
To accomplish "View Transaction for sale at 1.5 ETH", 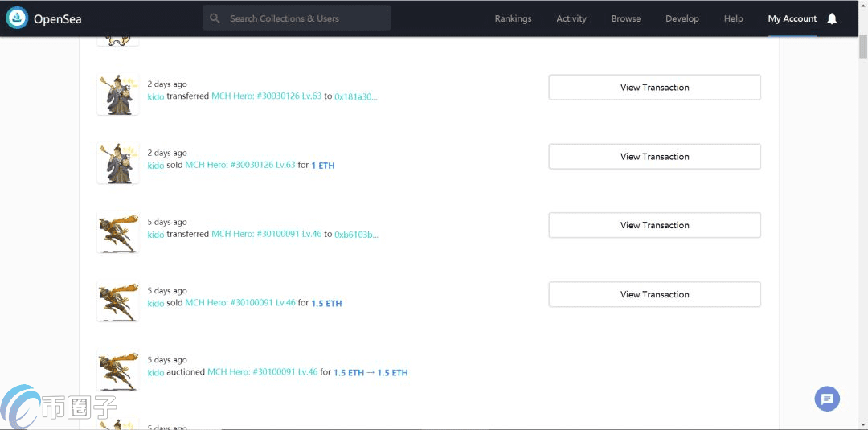I will [654, 294].
